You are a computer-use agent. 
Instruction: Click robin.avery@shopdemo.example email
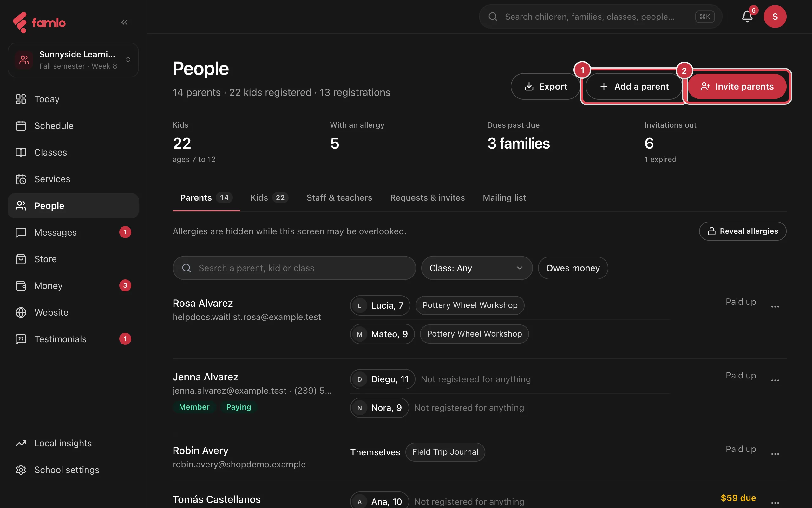[x=239, y=464]
